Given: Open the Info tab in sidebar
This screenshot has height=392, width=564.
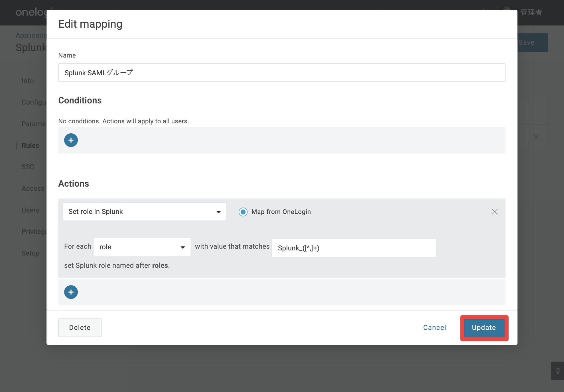Looking at the screenshot, I should pyautogui.click(x=28, y=81).
